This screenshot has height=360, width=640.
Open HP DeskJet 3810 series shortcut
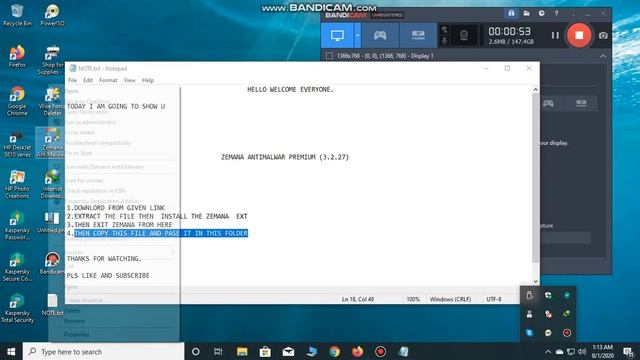17,145
